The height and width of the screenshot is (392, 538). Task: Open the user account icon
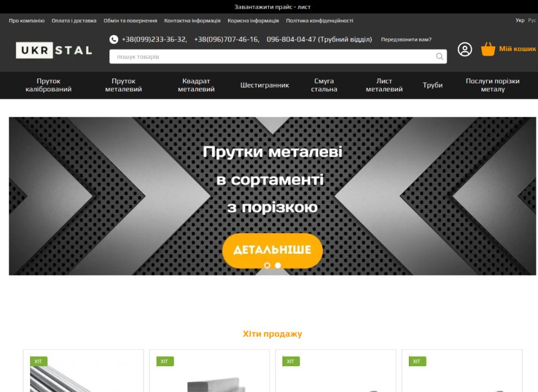465,49
